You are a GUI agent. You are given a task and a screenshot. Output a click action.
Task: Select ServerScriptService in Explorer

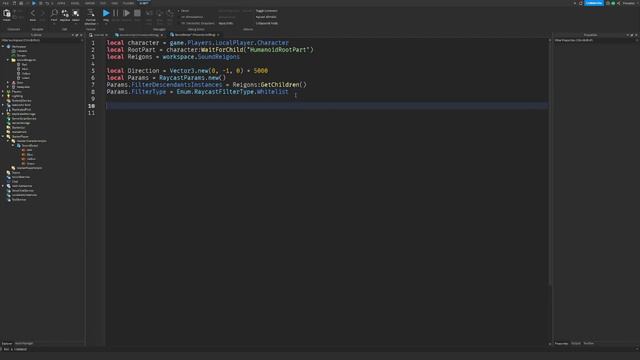click(x=24, y=118)
